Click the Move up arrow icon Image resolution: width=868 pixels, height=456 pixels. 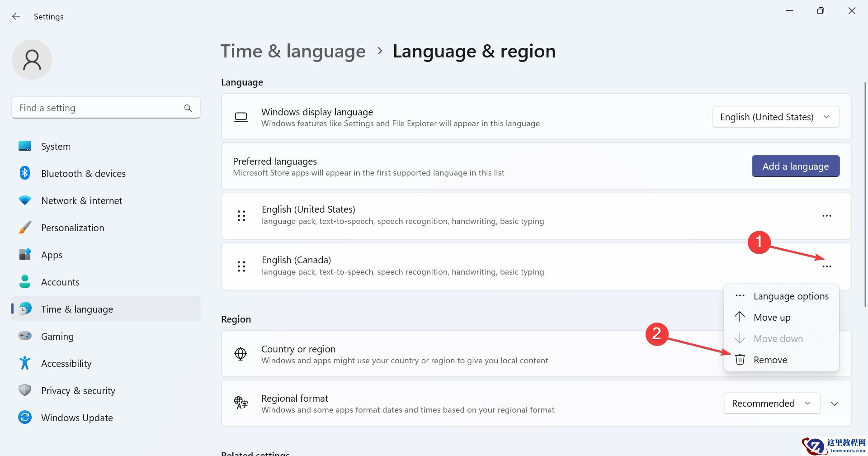point(740,317)
